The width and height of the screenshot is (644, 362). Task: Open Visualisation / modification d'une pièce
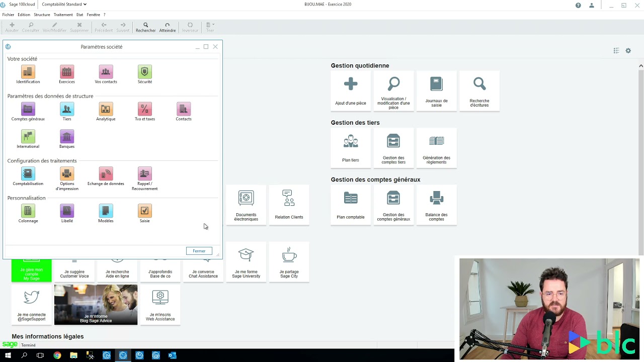coord(393,90)
